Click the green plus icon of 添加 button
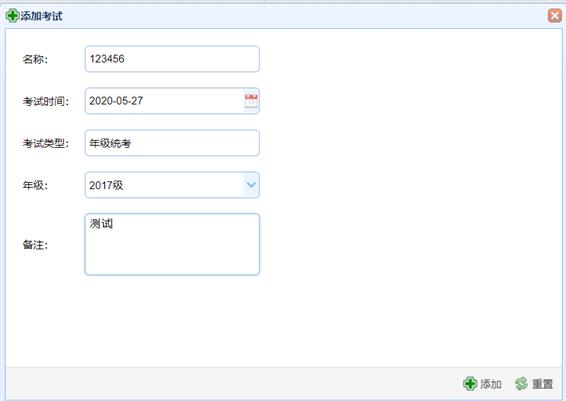 470,383
